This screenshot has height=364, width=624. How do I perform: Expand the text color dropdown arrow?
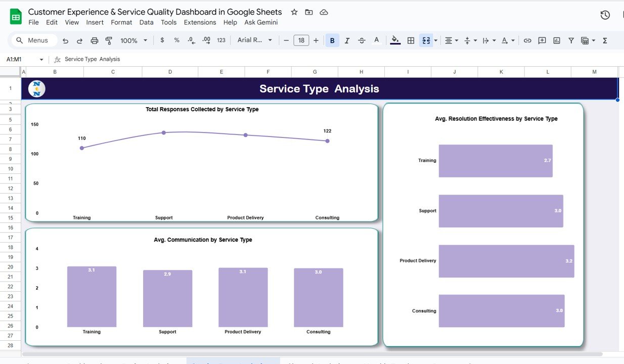tap(514, 40)
